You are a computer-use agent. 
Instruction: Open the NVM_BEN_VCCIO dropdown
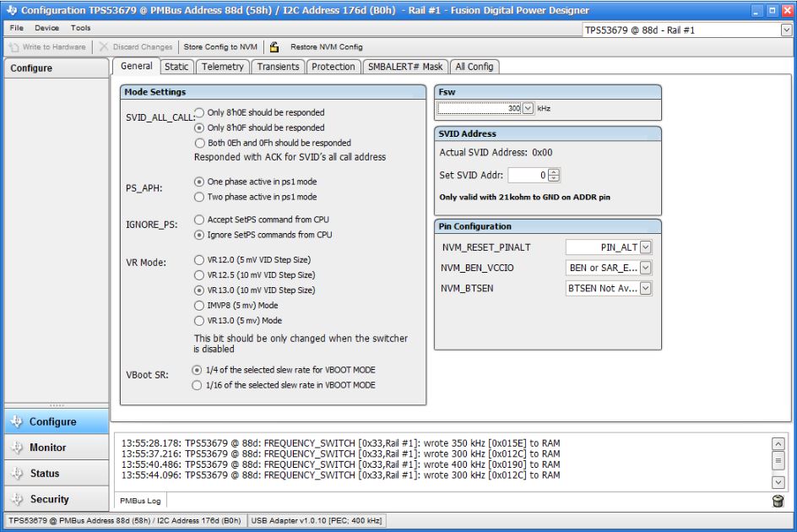(646, 268)
